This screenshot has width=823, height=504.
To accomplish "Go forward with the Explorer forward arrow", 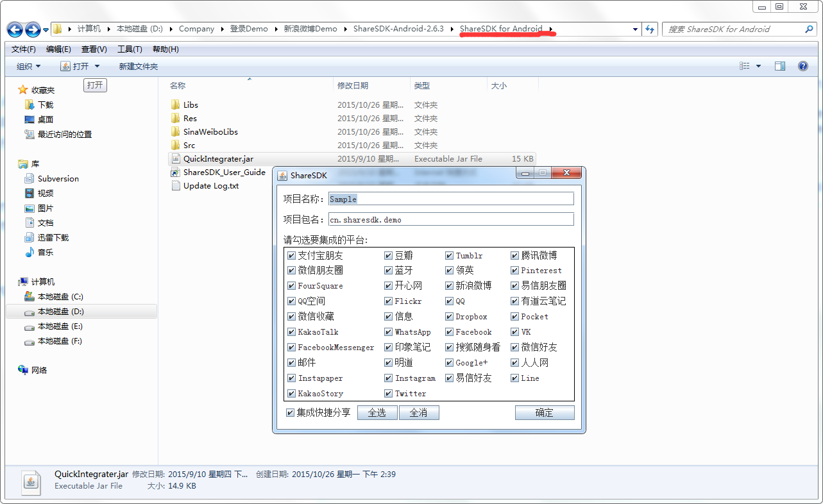I will click(33, 29).
